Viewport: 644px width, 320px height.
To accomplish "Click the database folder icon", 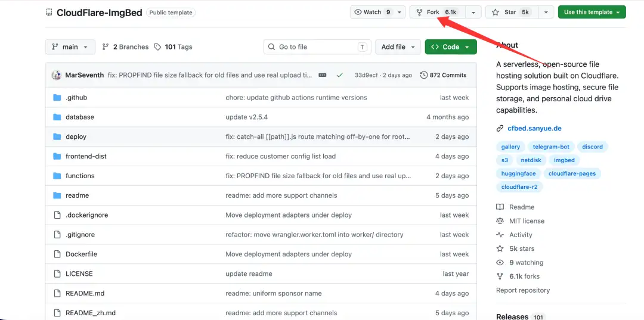I will [x=57, y=117].
